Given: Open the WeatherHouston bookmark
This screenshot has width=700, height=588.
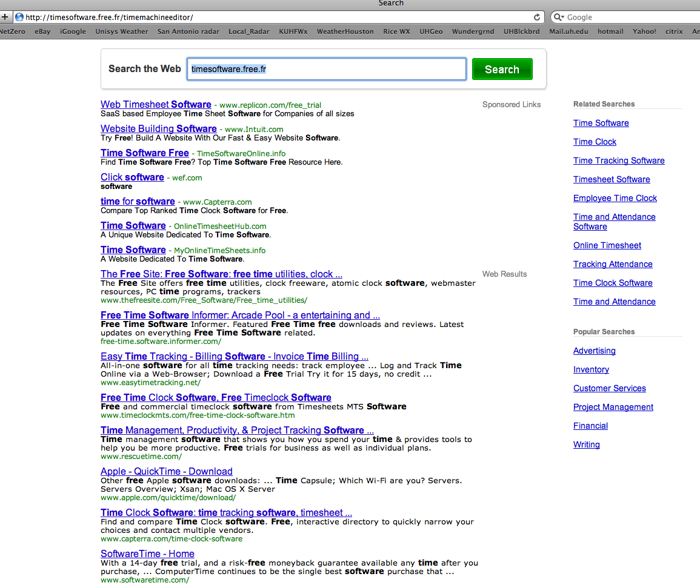Looking at the screenshot, I should 345,31.
